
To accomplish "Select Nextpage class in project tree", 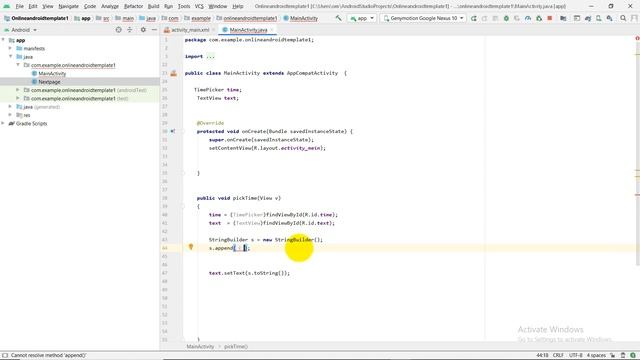I will coord(49,82).
